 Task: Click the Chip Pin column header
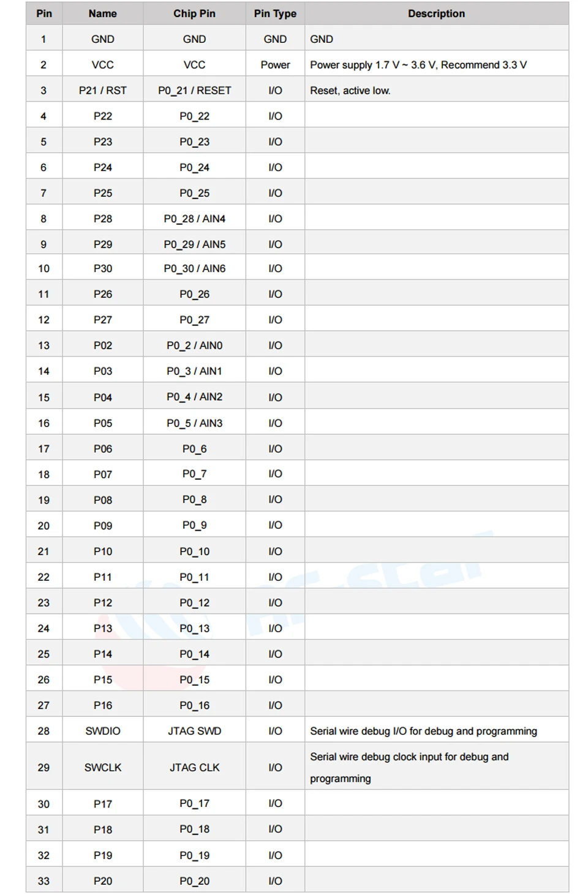point(194,13)
